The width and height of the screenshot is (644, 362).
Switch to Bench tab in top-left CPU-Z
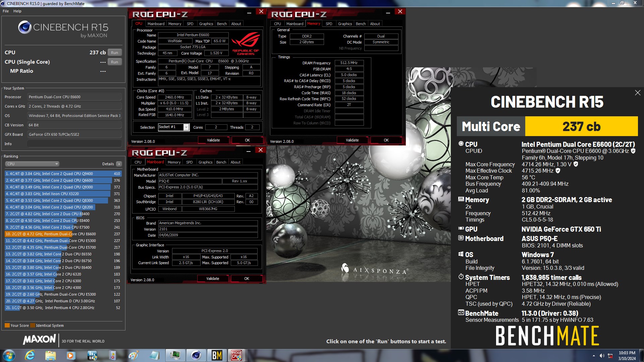pyautogui.click(x=222, y=24)
